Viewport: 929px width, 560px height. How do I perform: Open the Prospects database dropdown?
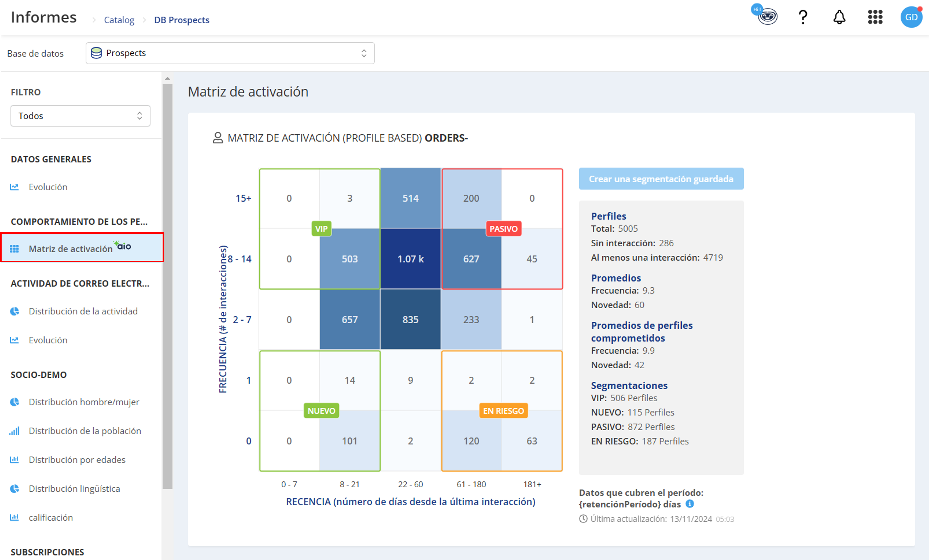pos(230,53)
